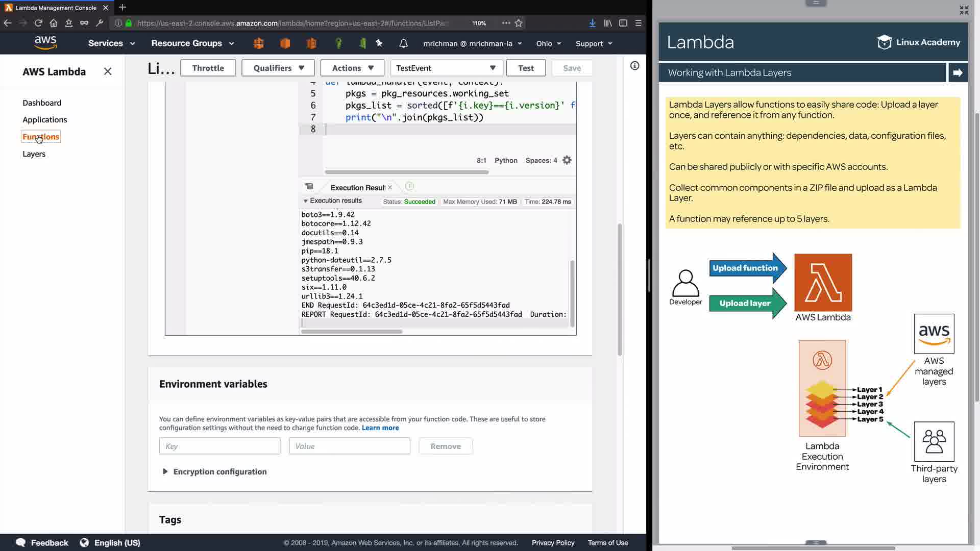The height and width of the screenshot is (551, 980).
Task: Click the info circle icon
Action: click(x=634, y=66)
